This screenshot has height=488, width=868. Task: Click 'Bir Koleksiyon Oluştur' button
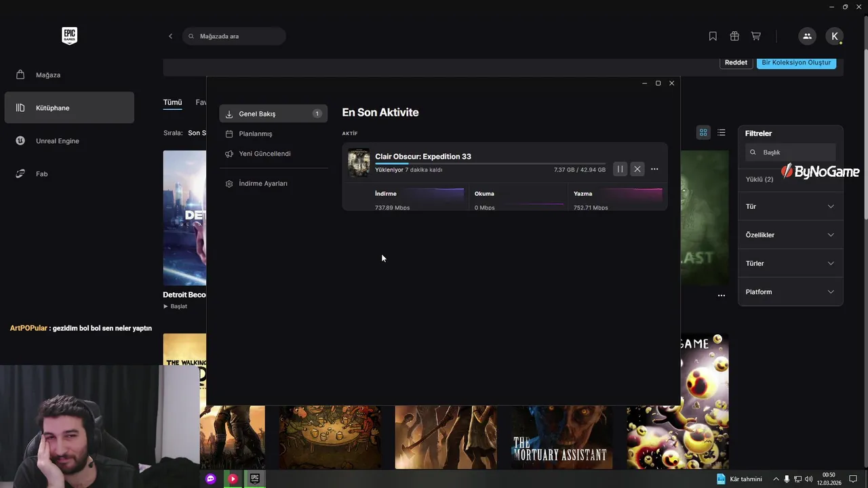796,62
